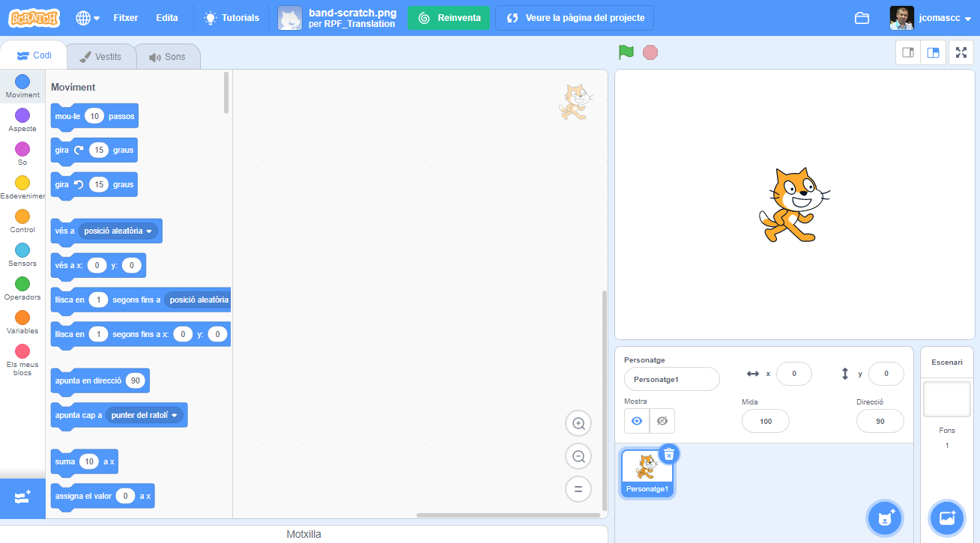Open Veure la pàgina del projecte

(575, 17)
